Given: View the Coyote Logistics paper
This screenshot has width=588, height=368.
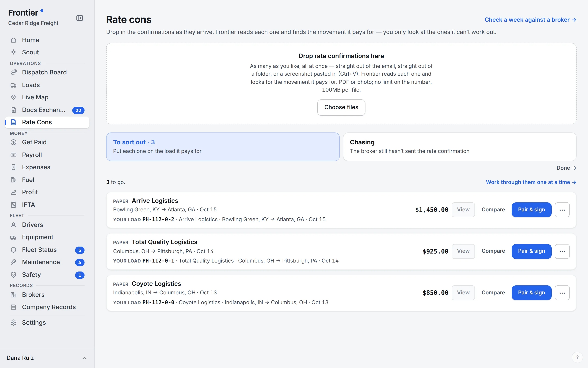Looking at the screenshot, I should [x=463, y=293].
